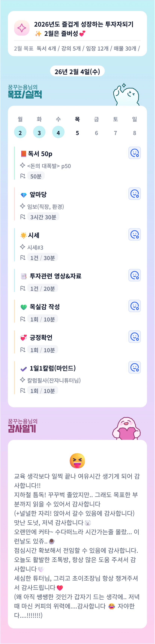The width and height of the screenshot is (155, 644).
Task: Switch to Thursday the 5th
Action: 77,133
